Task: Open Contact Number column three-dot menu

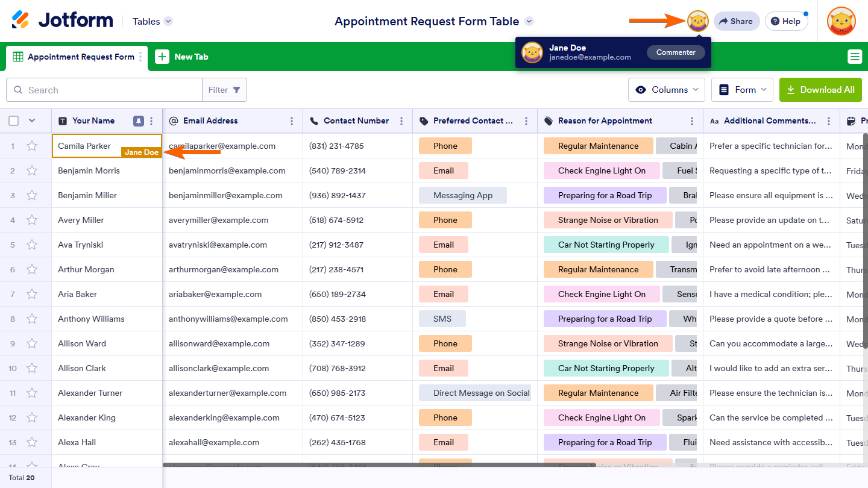Action: pyautogui.click(x=401, y=121)
